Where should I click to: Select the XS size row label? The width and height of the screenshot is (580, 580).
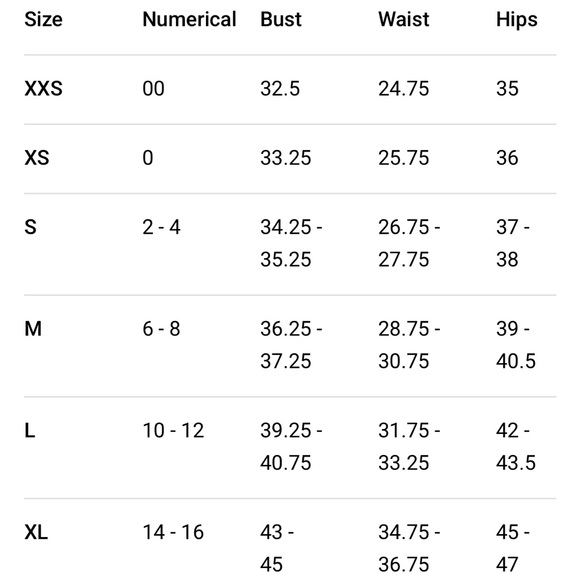point(37,158)
